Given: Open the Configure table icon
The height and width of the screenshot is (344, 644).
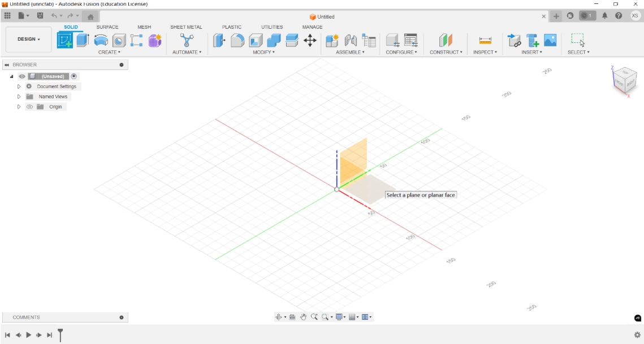Looking at the screenshot, I should click(410, 40).
